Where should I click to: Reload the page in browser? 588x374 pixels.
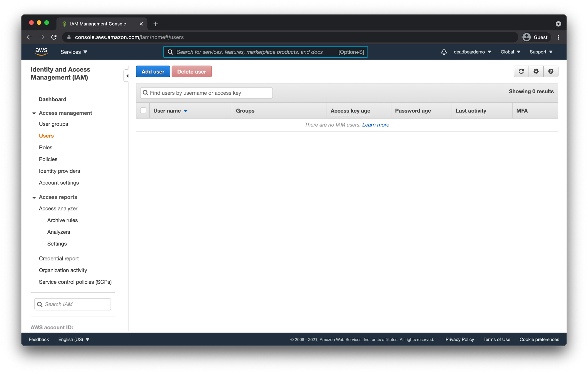coord(54,37)
